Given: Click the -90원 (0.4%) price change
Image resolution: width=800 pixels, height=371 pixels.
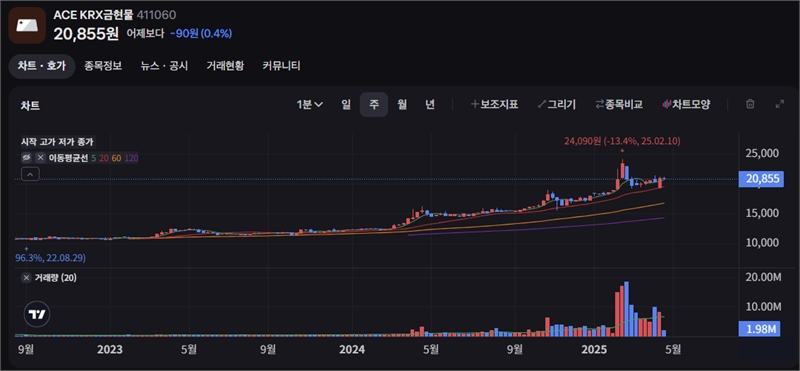Looking at the screenshot, I should [x=201, y=34].
